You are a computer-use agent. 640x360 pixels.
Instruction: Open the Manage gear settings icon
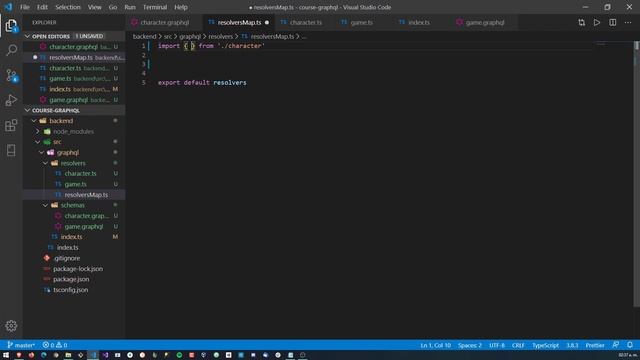click(11, 326)
